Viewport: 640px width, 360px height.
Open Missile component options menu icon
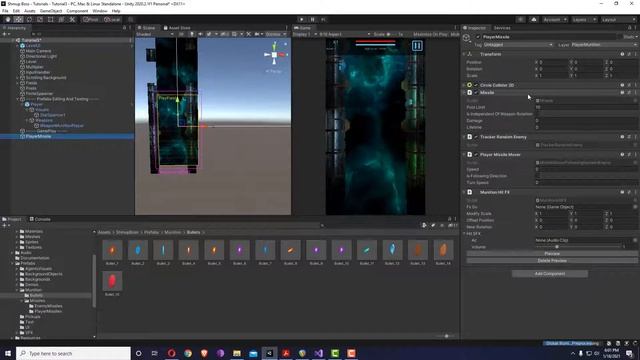click(x=635, y=93)
